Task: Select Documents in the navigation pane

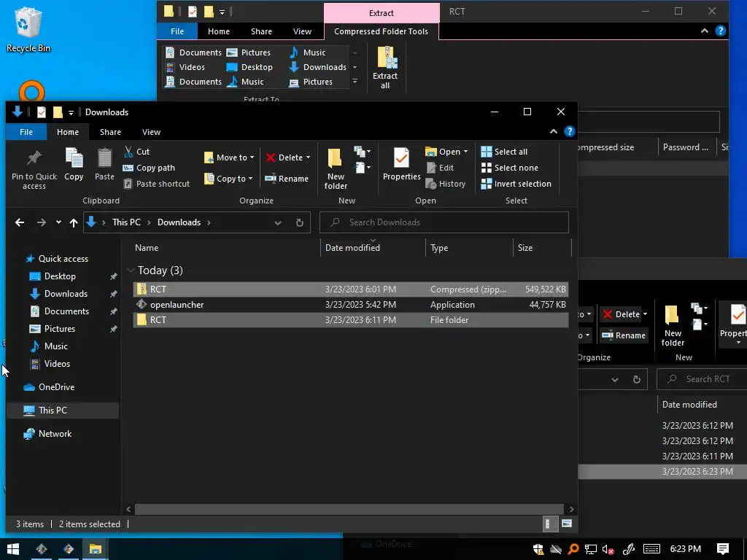Action: [66, 311]
